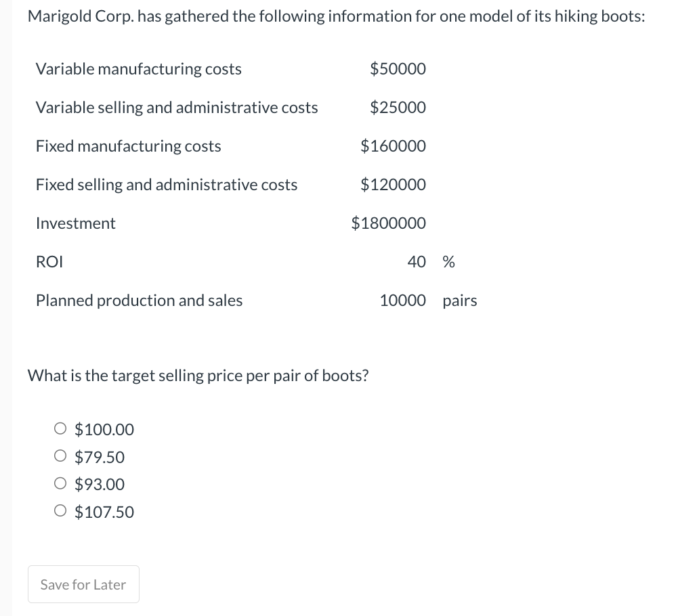Click the Save for Later button

[83, 584]
